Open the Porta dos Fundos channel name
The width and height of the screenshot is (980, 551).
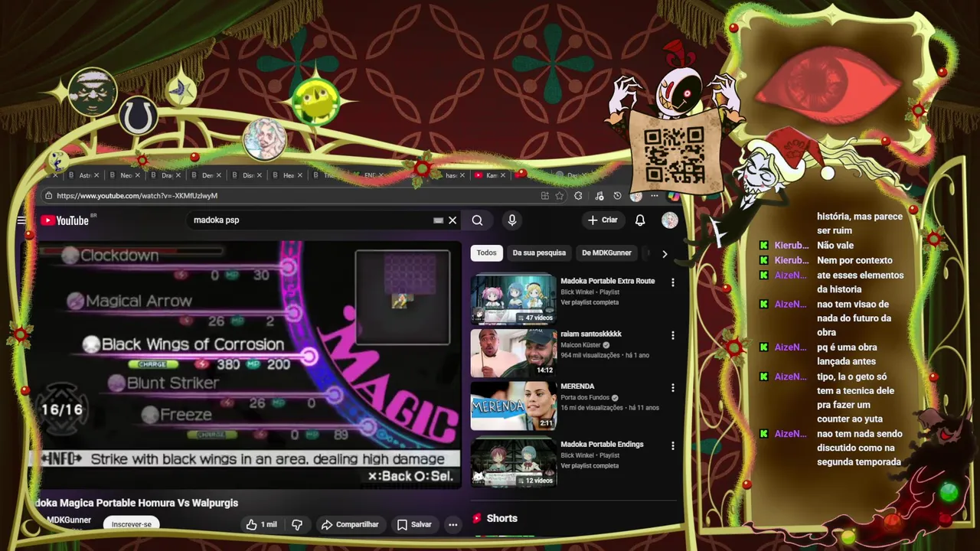coord(586,397)
